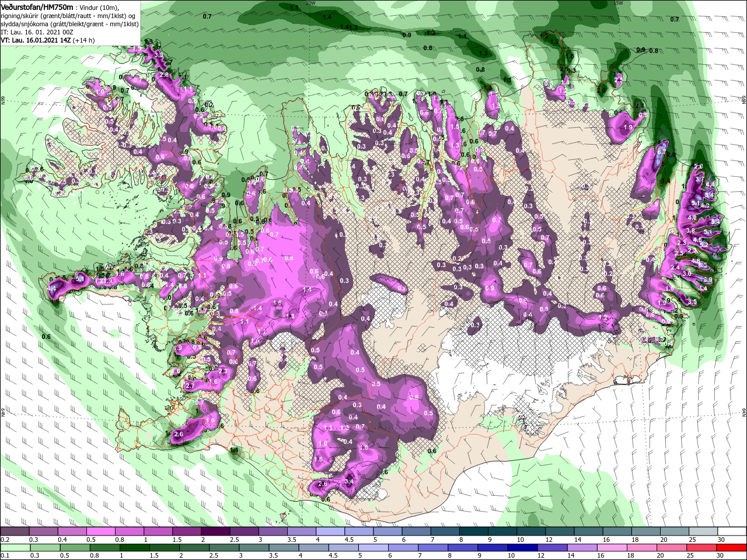Select the magenta 1.5 swatch in top legend row

(x=187, y=531)
